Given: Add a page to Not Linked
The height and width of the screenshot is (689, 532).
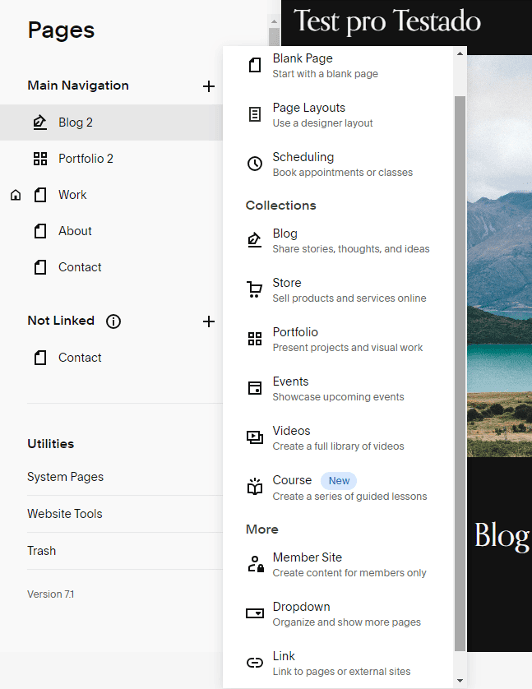Looking at the screenshot, I should point(209,322).
